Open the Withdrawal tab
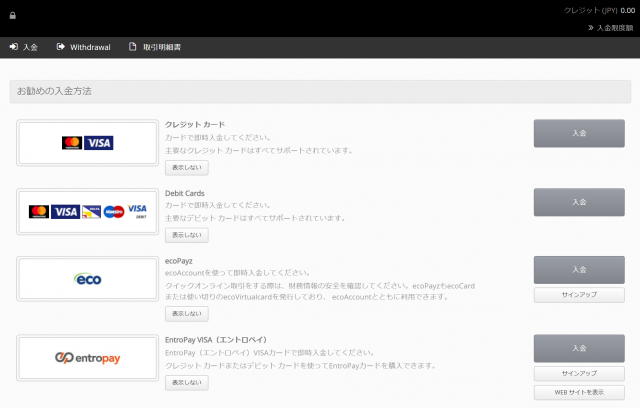This screenshot has width=640, height=408. pos(83,47)
